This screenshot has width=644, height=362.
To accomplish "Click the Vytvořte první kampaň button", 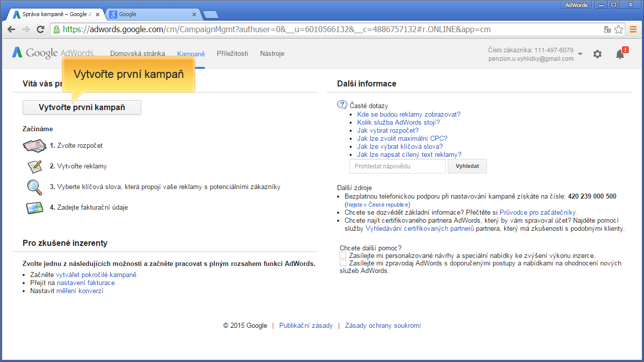I will point(82,107).
